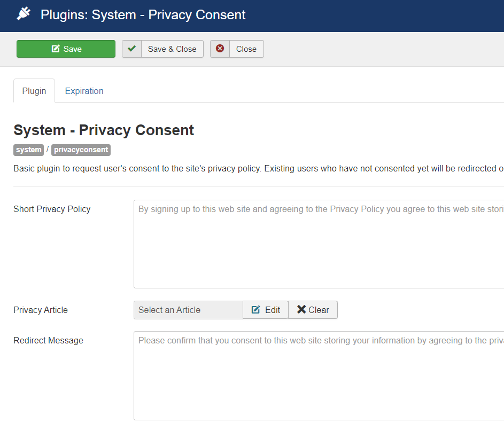Screen dimensions: 504x423
Task: Click the red X icon beside Close
Action: pyautogui.click(x=220, y=49)
